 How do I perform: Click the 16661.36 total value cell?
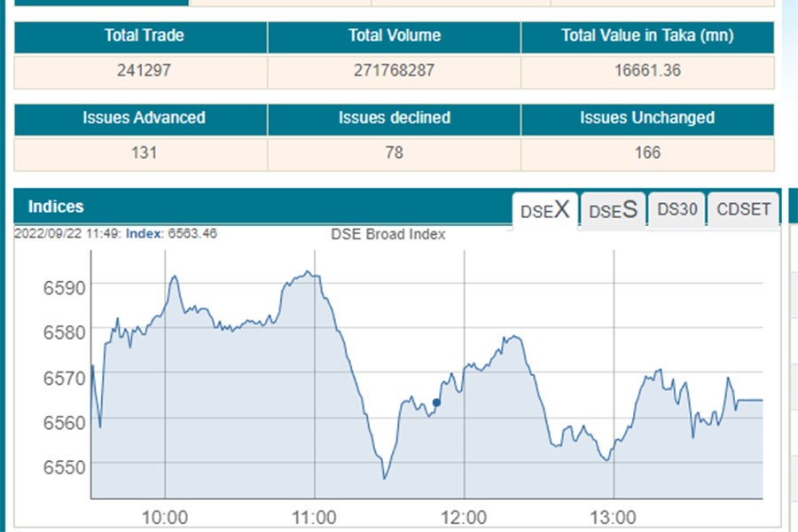point(647,71)
